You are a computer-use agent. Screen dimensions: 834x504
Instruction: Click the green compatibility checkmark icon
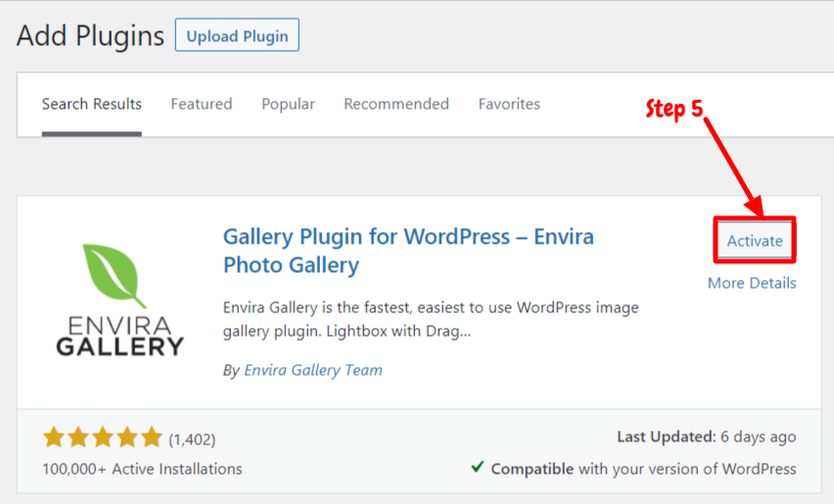[x=477, y=468]
